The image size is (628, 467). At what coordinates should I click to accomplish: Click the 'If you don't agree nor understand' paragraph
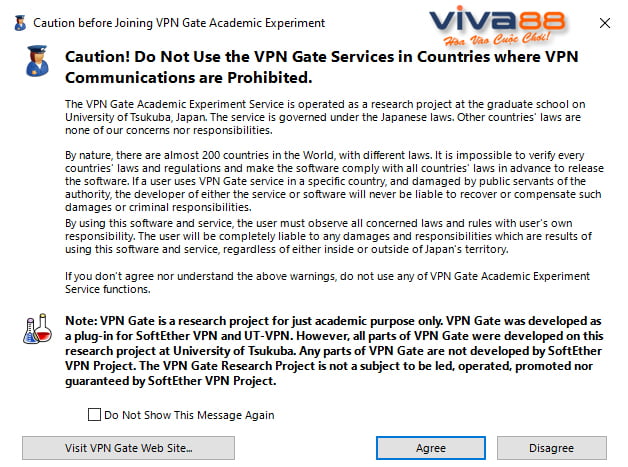point(327,282)
